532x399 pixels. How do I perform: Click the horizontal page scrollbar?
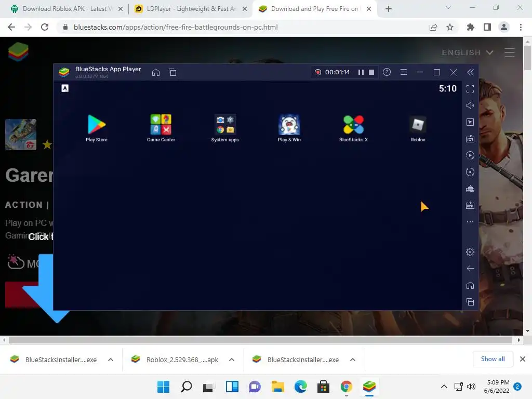260,340
